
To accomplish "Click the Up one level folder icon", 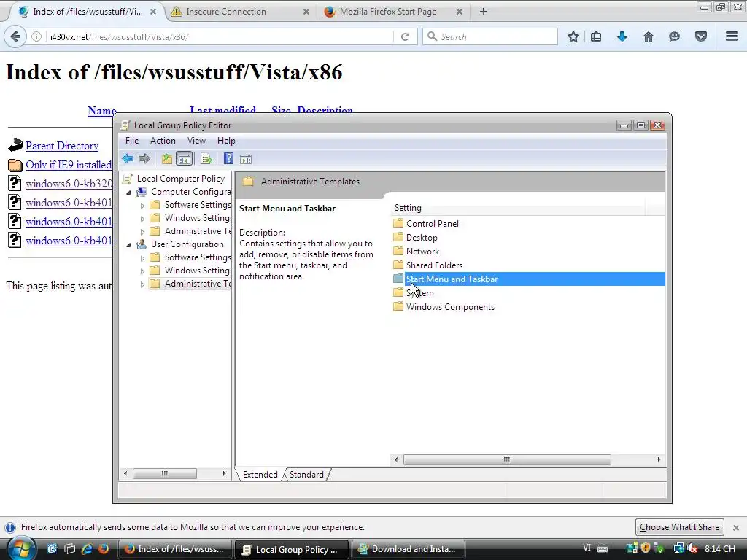I will point(166,158).
